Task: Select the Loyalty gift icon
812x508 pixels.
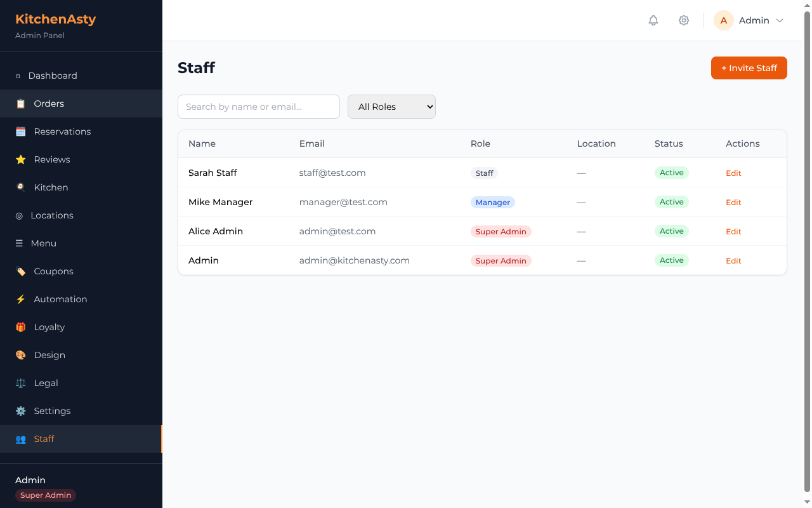Action: pyautogui.click(x=20, y=327)
